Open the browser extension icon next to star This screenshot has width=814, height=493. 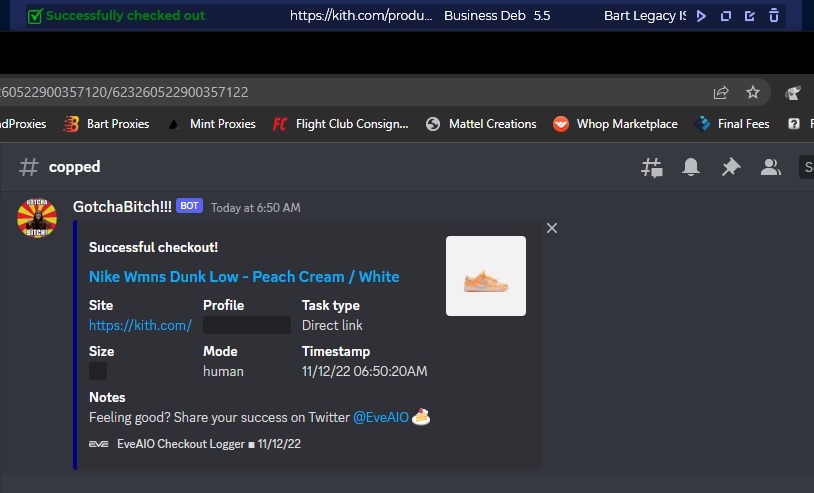point(793,93)
